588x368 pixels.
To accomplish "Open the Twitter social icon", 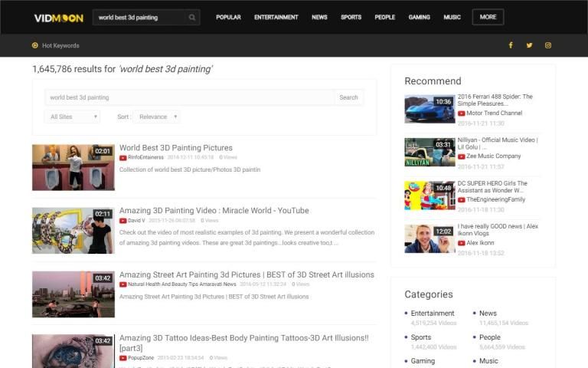I will tap(529, 45).
